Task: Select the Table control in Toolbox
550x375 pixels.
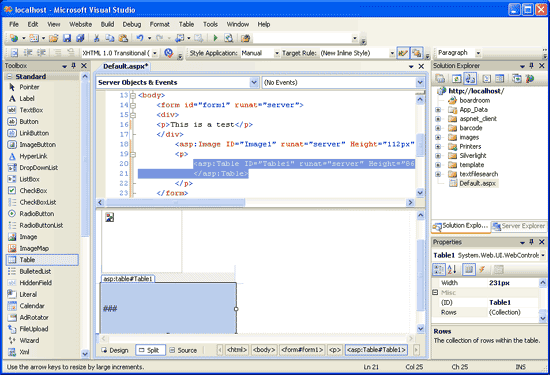Action: tap(42, 260)
